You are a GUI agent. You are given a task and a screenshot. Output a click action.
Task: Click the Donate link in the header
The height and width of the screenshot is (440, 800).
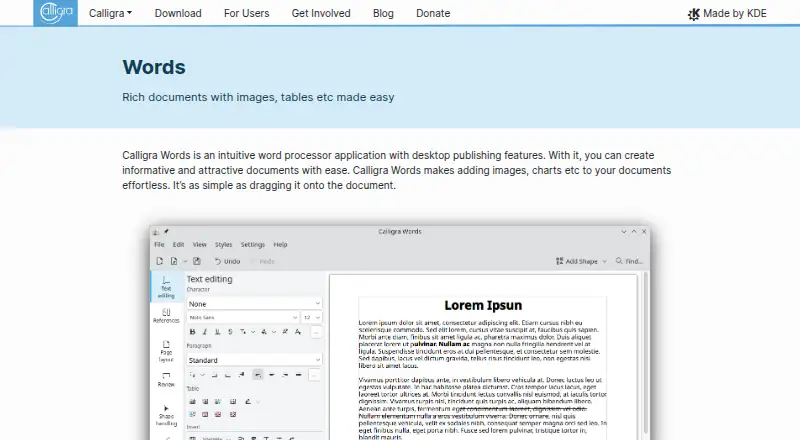433,13
